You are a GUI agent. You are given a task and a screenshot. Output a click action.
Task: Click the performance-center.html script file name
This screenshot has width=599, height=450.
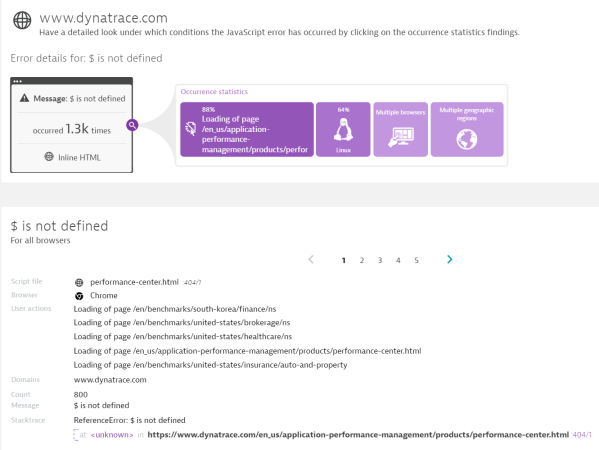[134, 282]
